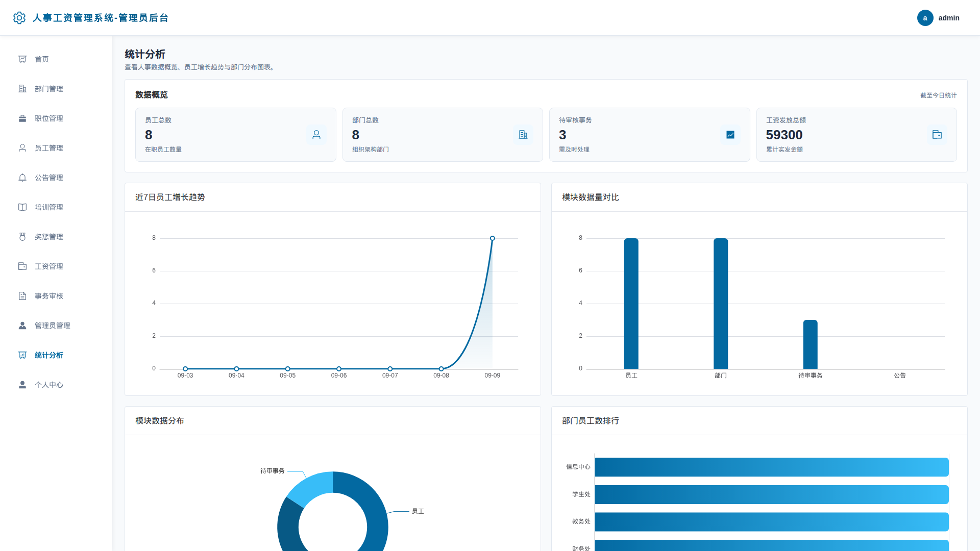Click the building icon on 部门总数 card
Screen dimensions: 980x551
[x=523, y=135]
